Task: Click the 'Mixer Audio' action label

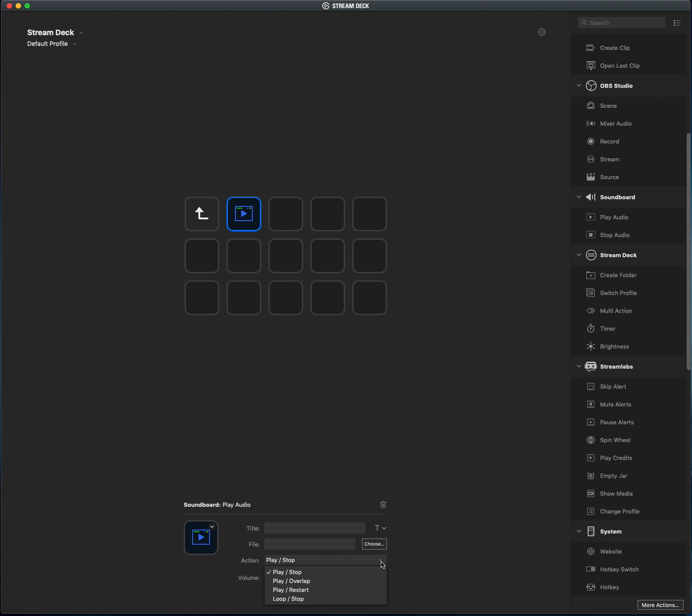Action: coord(616,123)
